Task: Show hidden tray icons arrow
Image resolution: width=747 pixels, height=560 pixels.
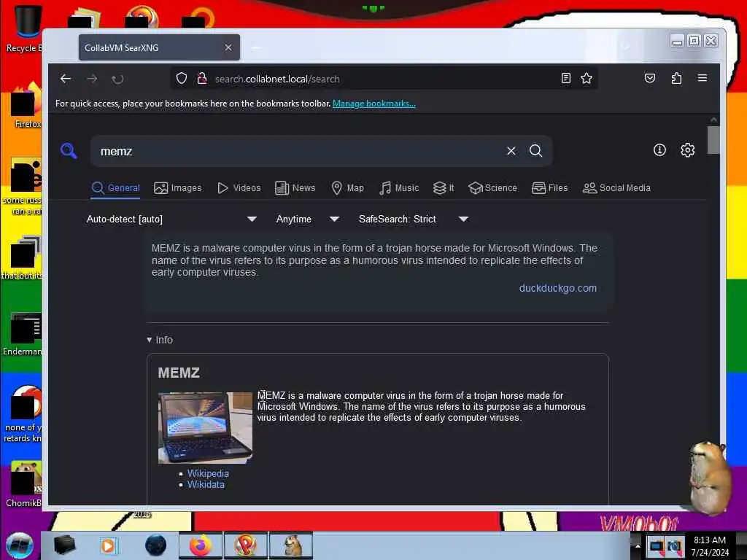Action: coord(638,545)
